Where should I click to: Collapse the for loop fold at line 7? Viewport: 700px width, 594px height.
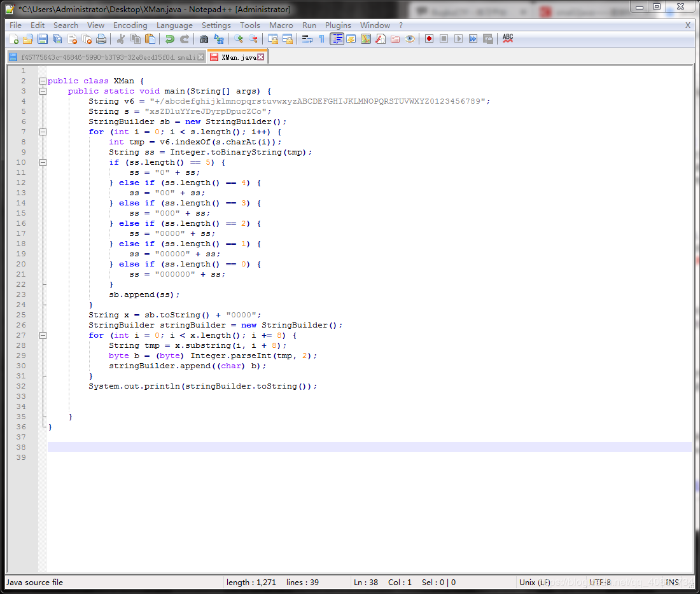click(x=43, y=132)
